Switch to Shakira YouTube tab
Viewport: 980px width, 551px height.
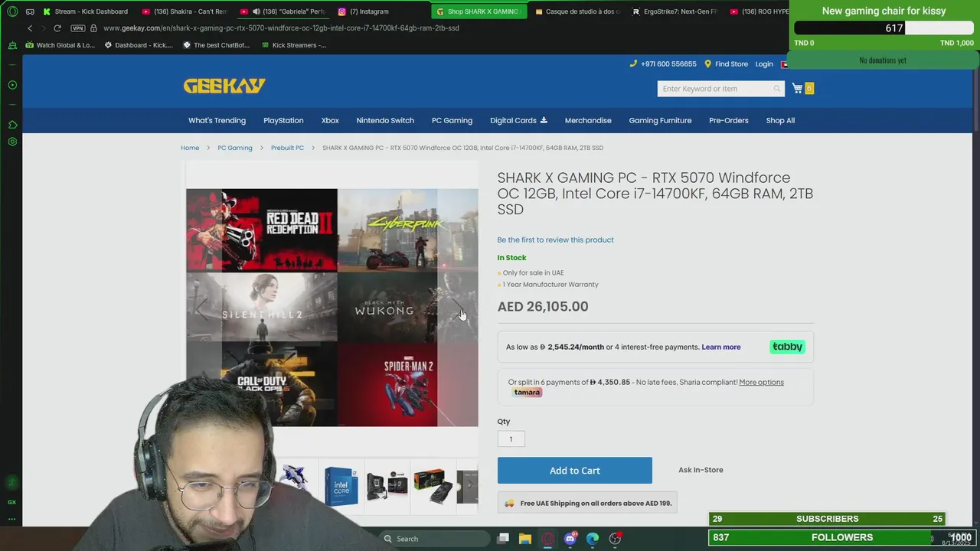click(185, 11)
